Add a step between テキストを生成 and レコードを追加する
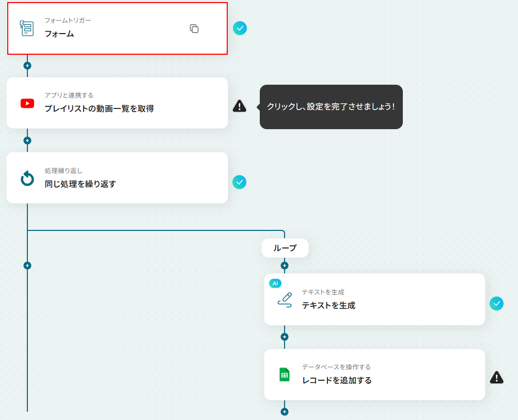The width and height of the screenshot is (518, 420). coord(285,337)
